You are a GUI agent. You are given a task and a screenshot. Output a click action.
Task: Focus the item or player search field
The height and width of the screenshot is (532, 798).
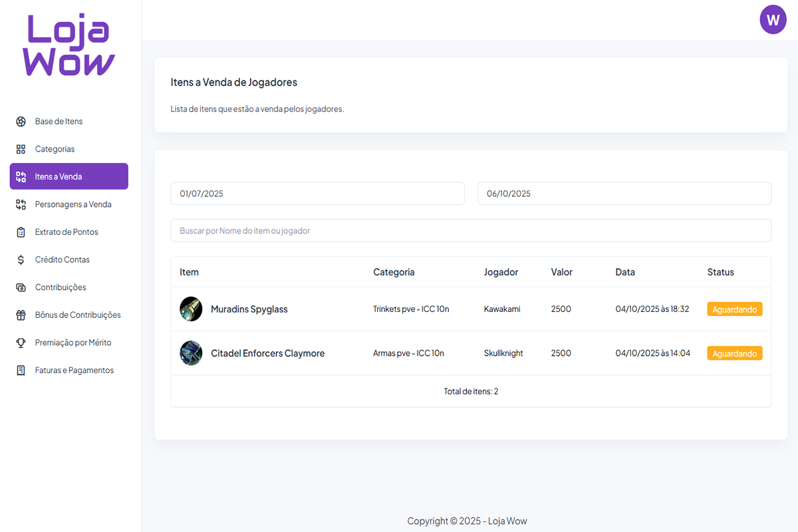point(471,231)
